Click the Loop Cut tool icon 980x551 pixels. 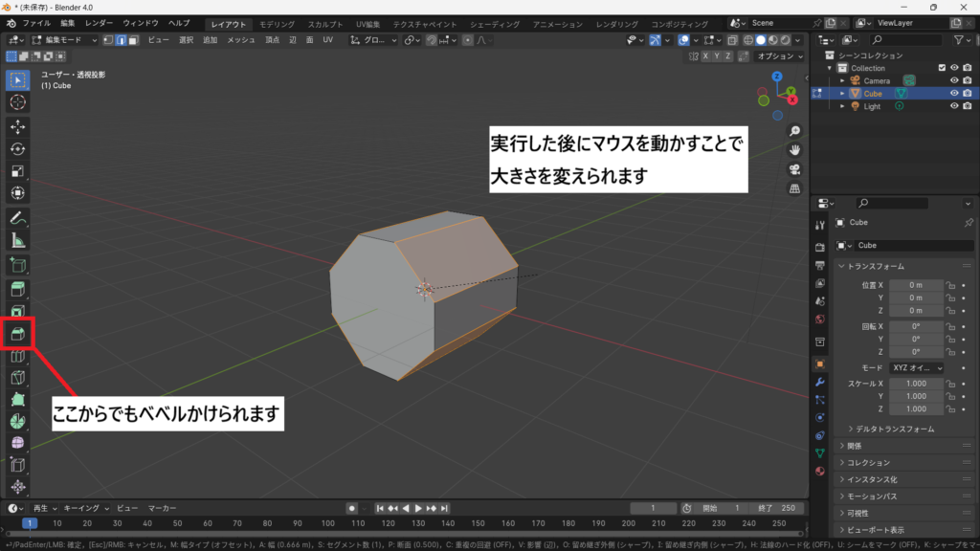click(17, 357)
